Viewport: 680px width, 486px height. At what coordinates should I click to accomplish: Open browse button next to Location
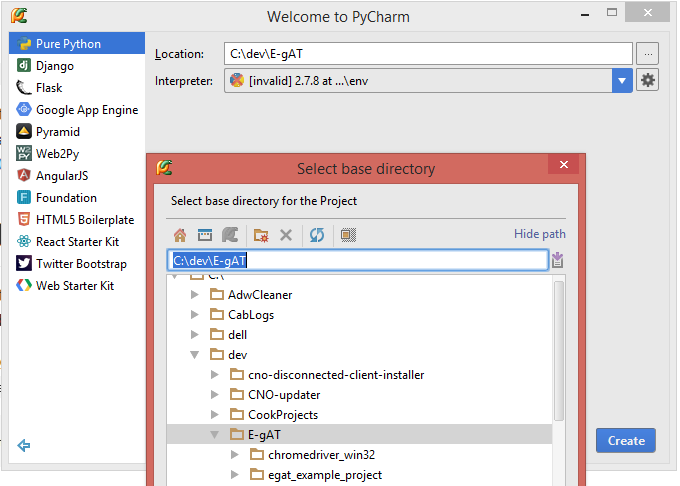(x=647, y=54)
